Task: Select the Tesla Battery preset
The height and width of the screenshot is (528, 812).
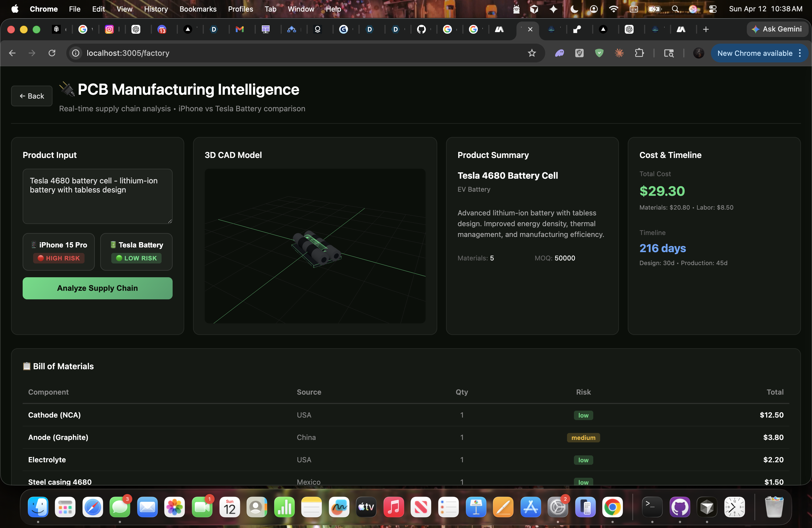Action: coord(136,251)
